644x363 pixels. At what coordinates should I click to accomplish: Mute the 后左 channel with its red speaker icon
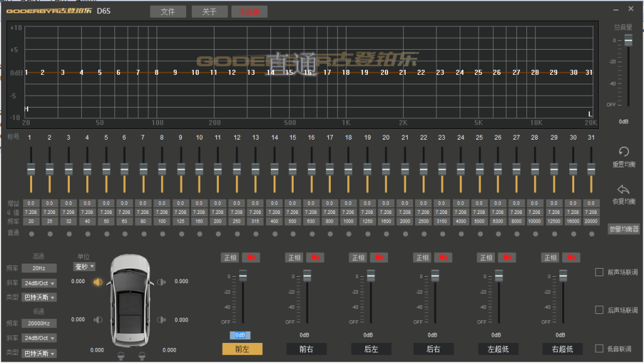pos(379,257)
